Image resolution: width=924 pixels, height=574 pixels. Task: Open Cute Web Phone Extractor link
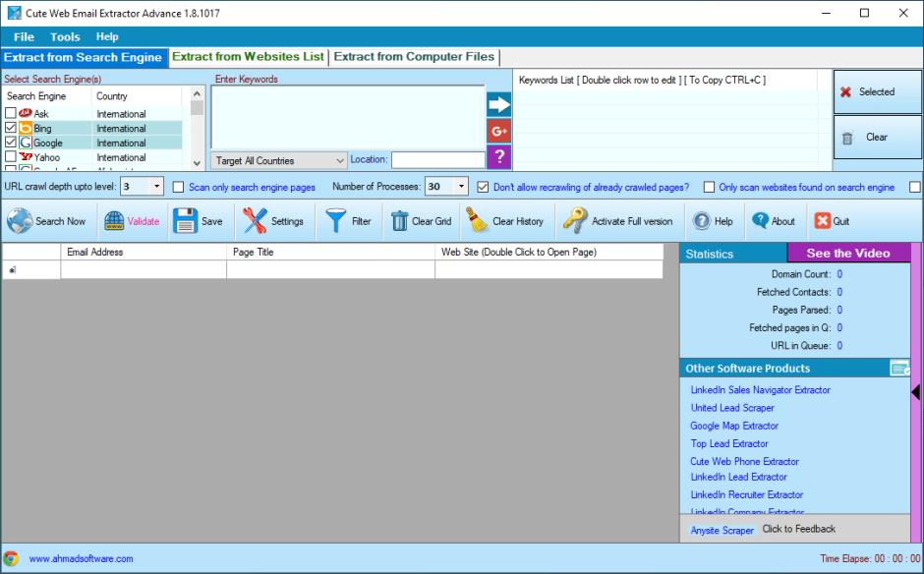point(745,461)
